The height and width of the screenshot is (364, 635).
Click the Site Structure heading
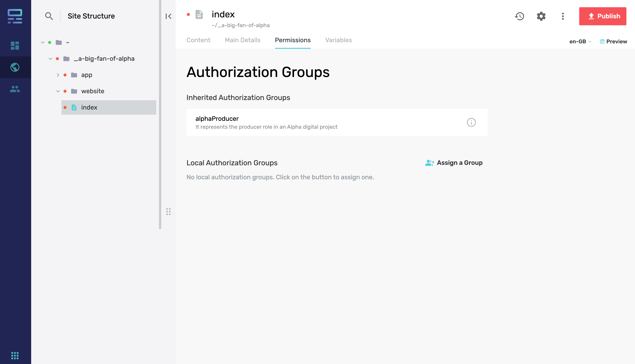pos(91,16)
